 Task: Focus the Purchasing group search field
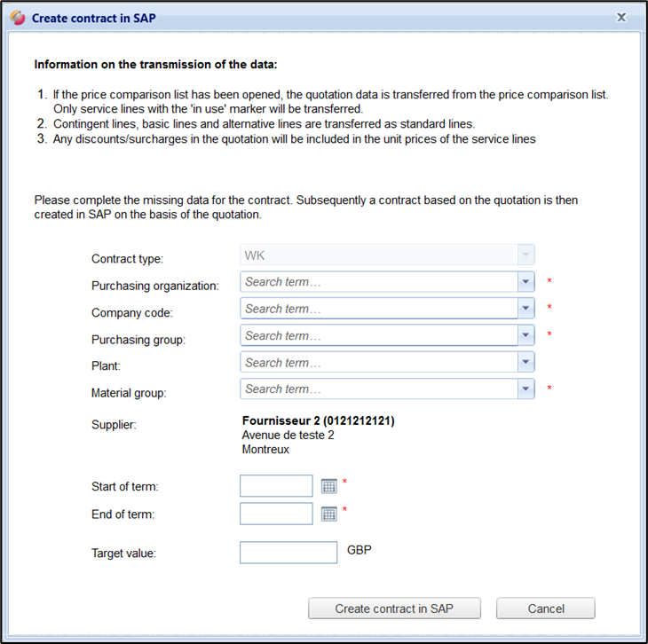click(x=379, y=335)
